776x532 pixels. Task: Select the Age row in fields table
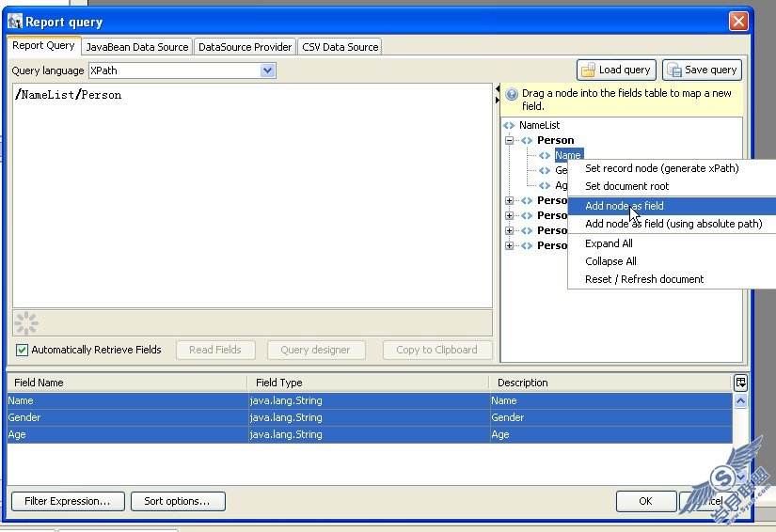[370, 434]
